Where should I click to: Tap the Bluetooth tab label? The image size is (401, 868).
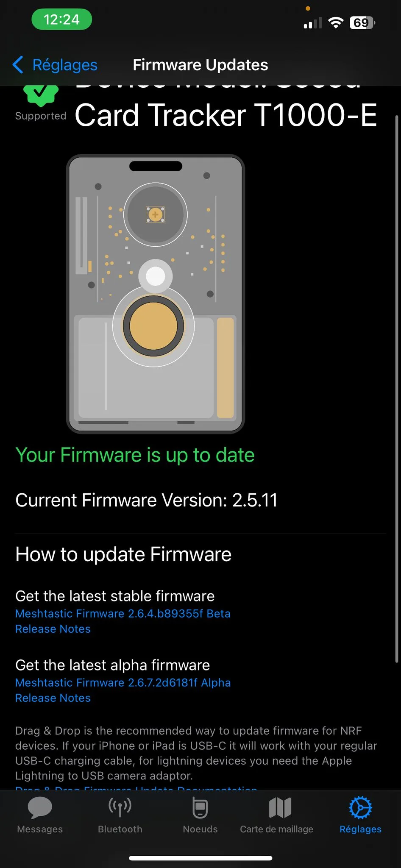point(120,829)
